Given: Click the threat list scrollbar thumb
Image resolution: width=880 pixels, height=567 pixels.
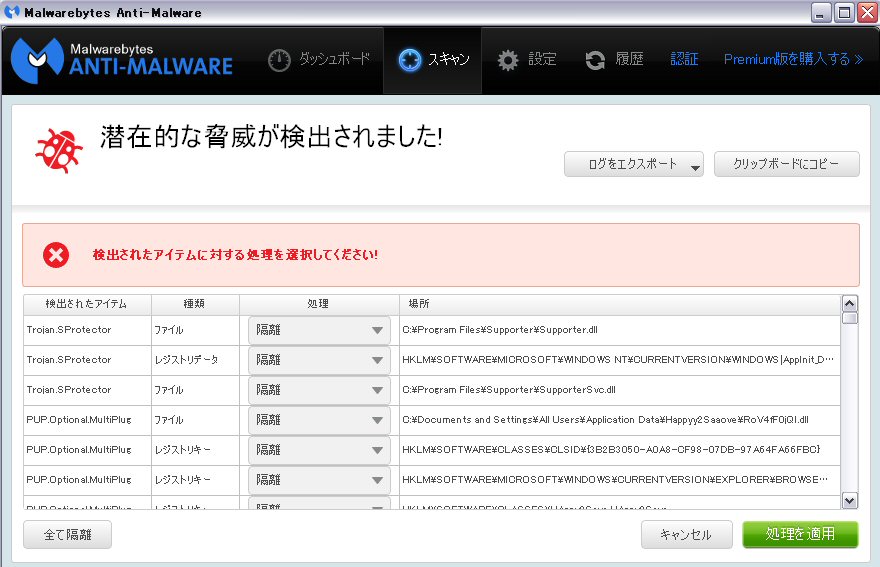Looking at the screenshot, I should 850,318.
